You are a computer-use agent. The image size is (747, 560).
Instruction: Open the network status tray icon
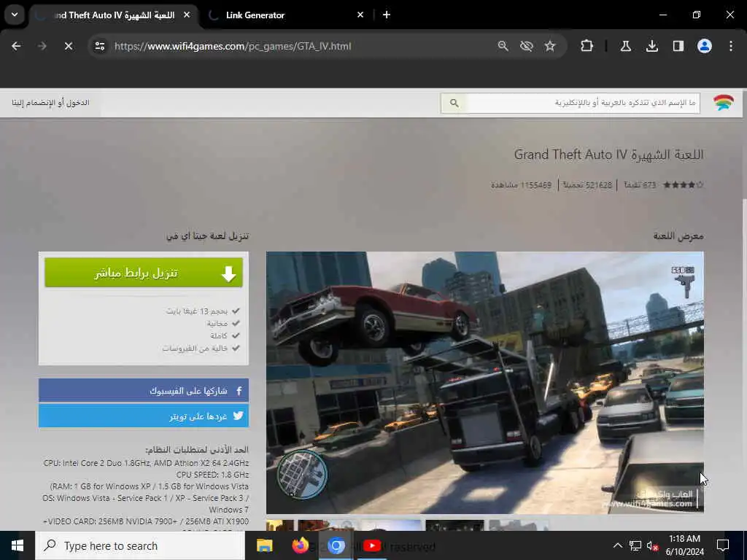pyautogui.click(x=635, y=545)
